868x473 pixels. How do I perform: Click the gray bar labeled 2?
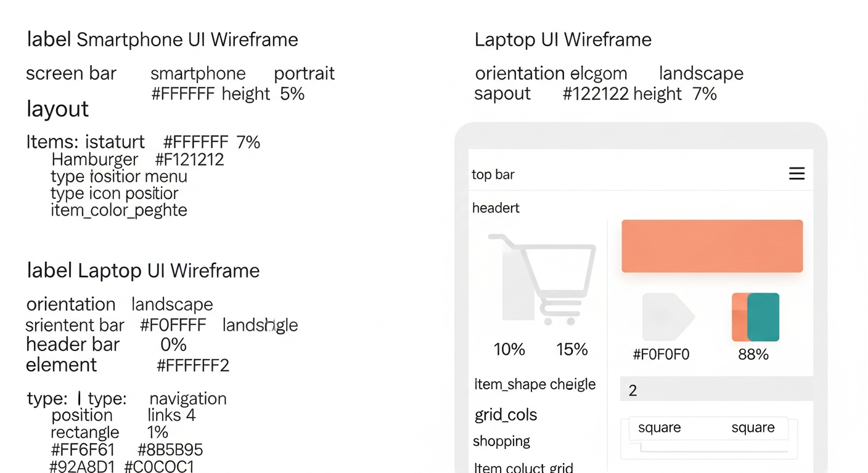point(716,390)
